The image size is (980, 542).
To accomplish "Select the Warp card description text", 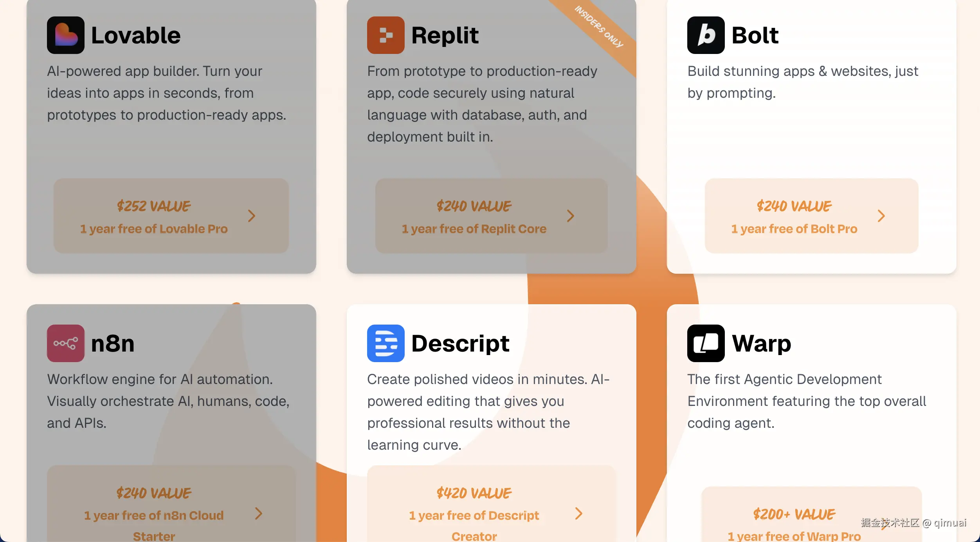I will pos(807,401).
